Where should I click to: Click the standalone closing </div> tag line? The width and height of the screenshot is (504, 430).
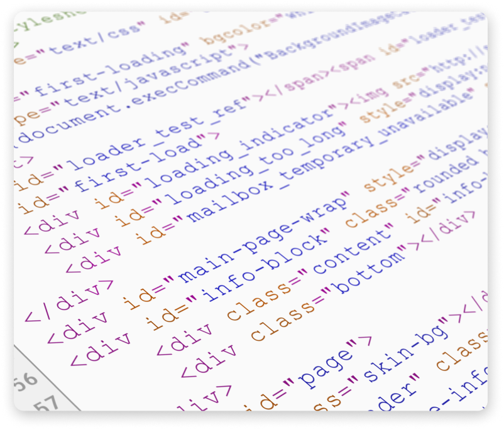tap(69, 300)
